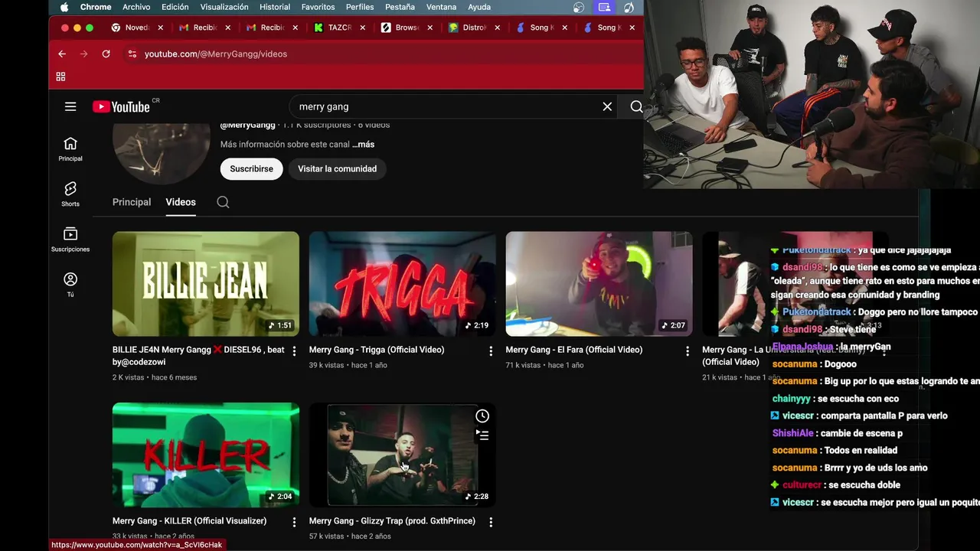Open the Visualización menu
The image size is (980, 551).
click(x=224, y=7)
